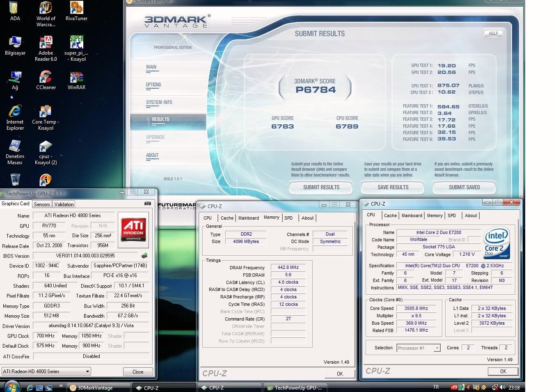Open the Recycle Bin desktop icon
The width and height of the screenshot is (556, 392).
pos(15,180)
